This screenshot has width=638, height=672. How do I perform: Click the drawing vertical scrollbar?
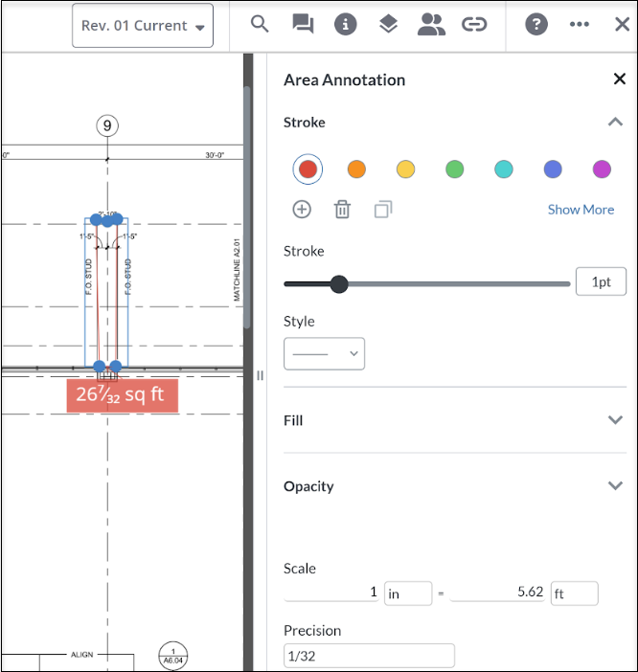click(x=247, y=208)
